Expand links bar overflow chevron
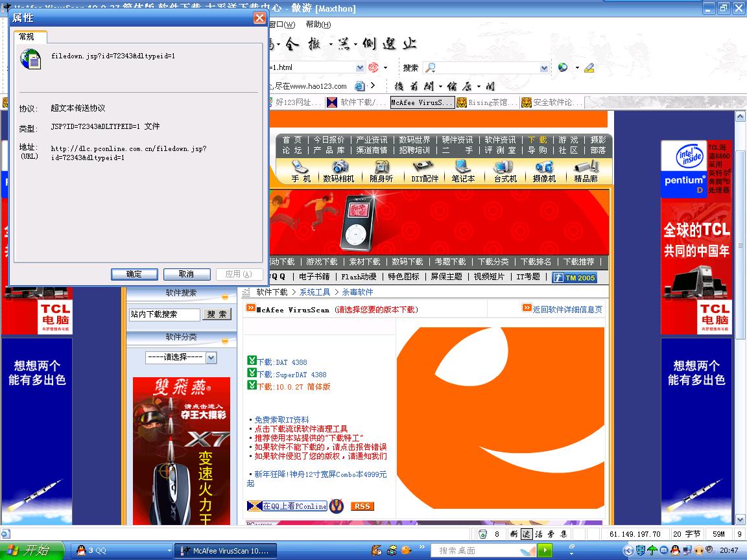Image resolution: width=747 pixels, height=560 pixels. (373, 86)
